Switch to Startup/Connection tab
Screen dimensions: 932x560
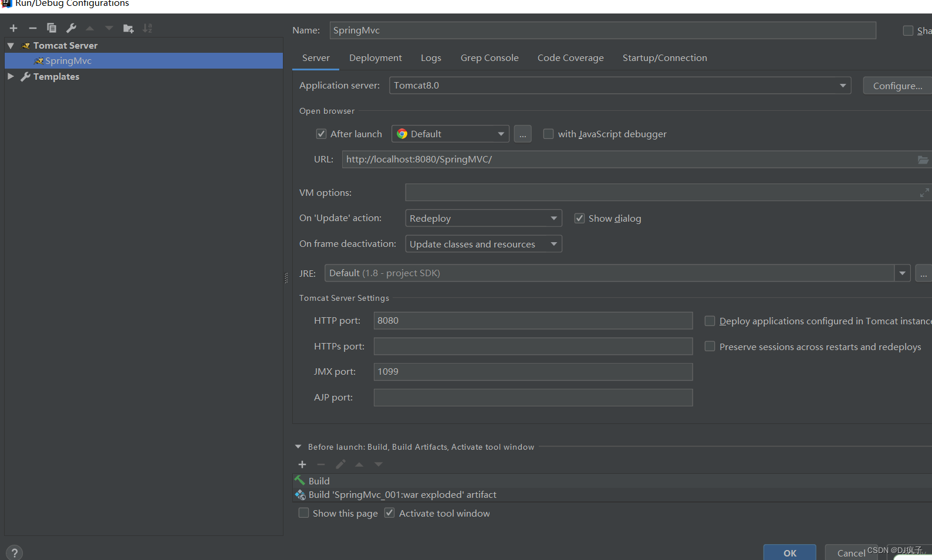tap(665, 57)
